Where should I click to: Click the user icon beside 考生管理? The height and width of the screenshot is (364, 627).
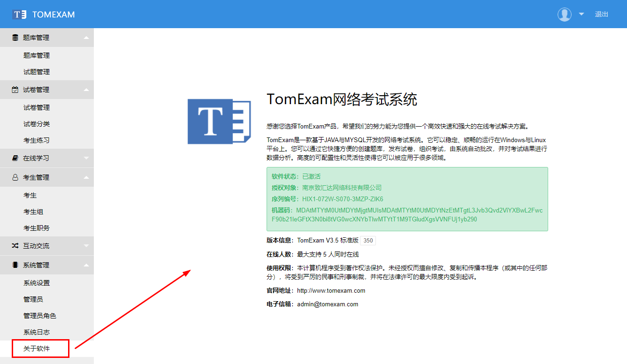point(15,177)
